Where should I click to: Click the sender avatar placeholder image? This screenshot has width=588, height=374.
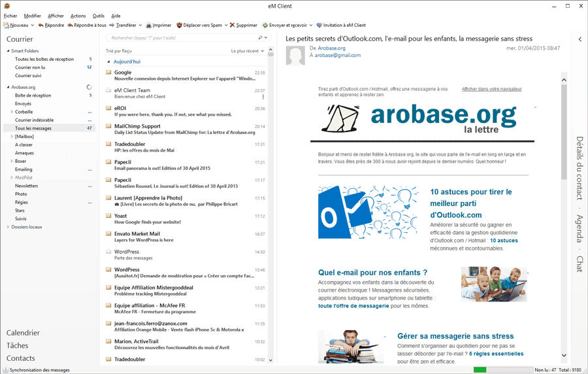click(295, 56)
